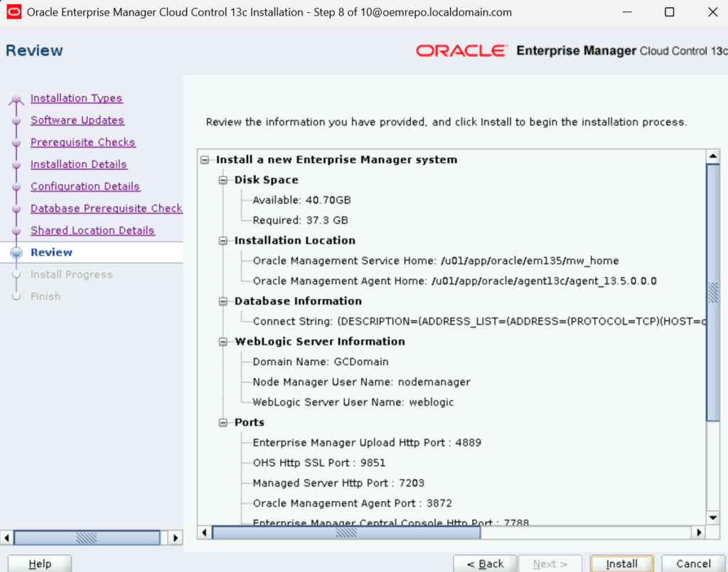Select the 'Required: 37.3 GB' row
728x572 pixels.
[x=301, y=221]
